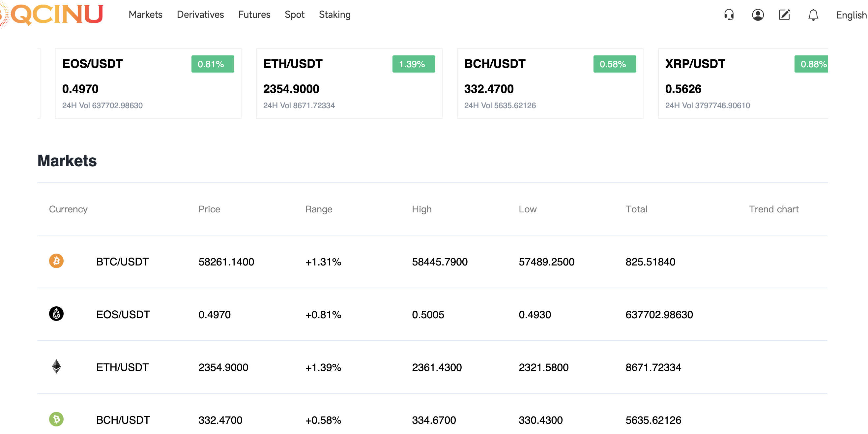
Task: Click the EOS coin icon
Action: click(56, 314)
